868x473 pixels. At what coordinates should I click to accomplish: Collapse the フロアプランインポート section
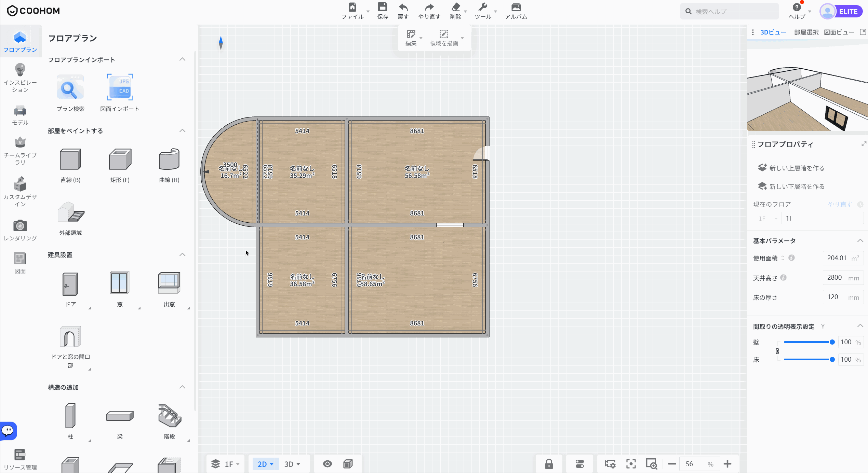[x=183, y=59]
